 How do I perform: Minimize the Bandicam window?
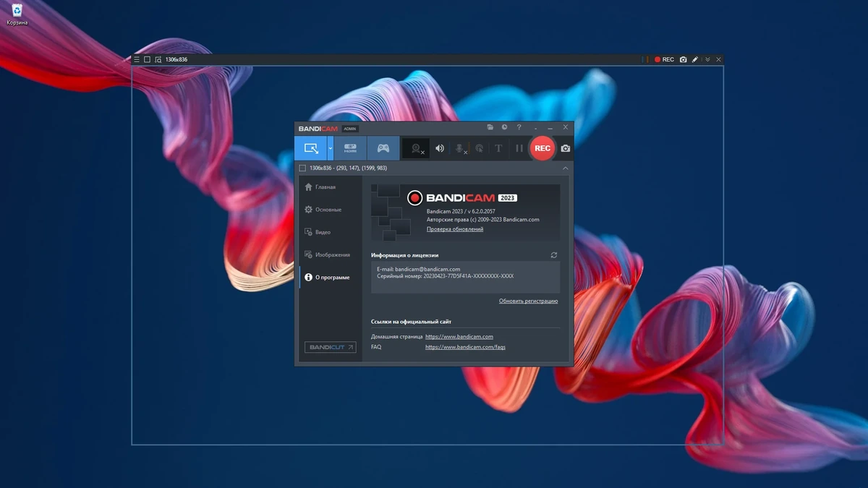550,127
